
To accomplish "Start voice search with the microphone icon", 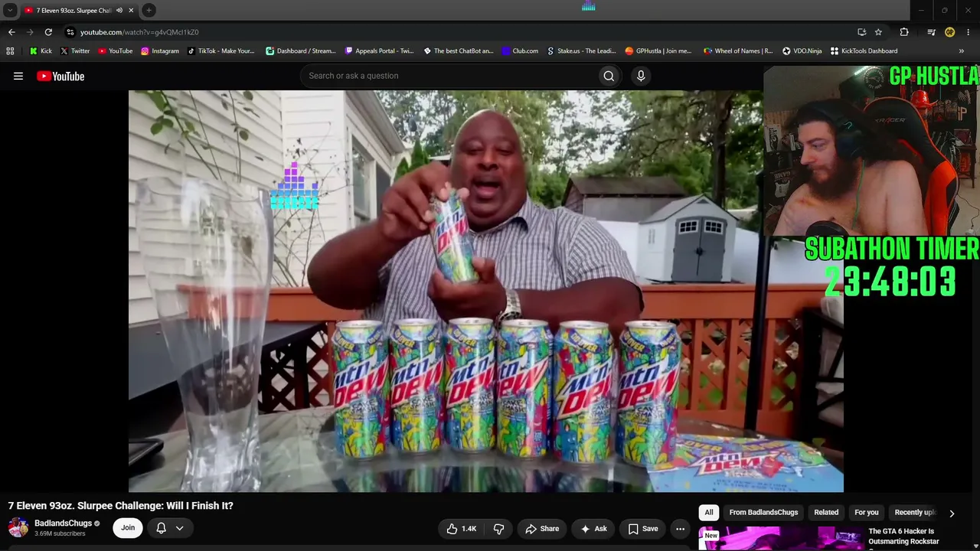I will (641, 76).
